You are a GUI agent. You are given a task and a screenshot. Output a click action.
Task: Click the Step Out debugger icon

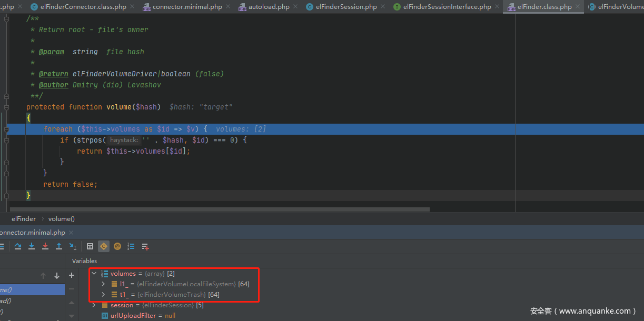coord(59,246)
